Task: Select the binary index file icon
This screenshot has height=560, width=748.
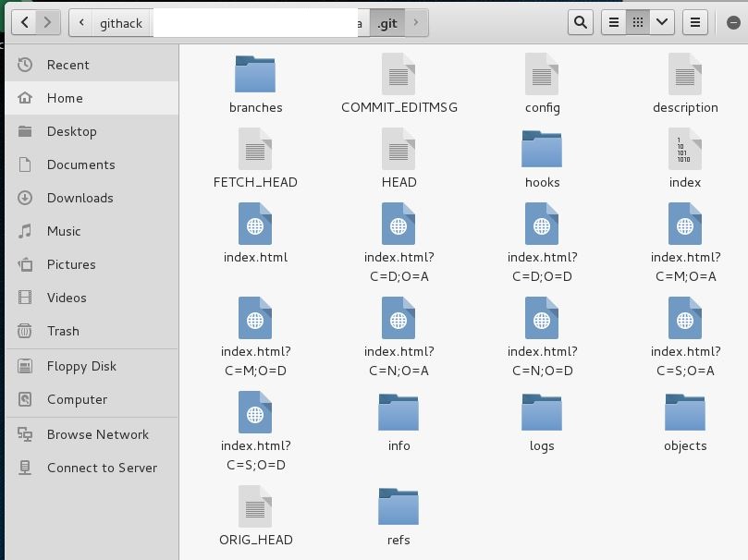Action: pos(685,149)
